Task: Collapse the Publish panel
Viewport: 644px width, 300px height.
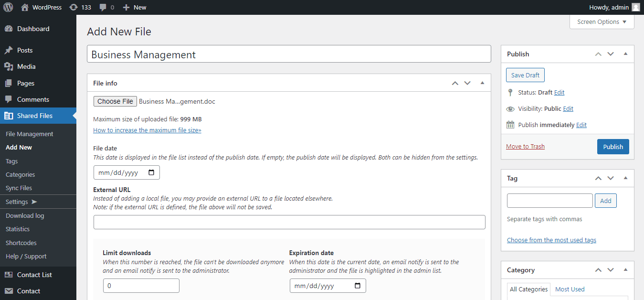Action: coord(625,54)
